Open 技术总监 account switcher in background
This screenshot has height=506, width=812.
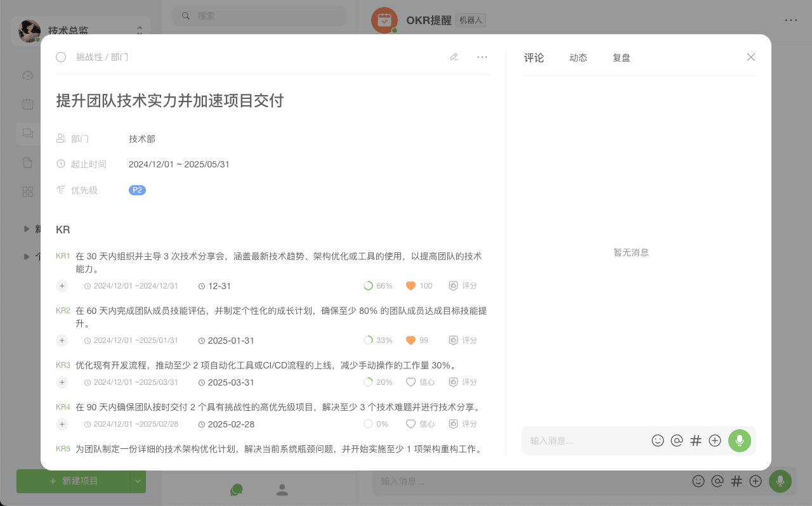click(x=81, y=30)
